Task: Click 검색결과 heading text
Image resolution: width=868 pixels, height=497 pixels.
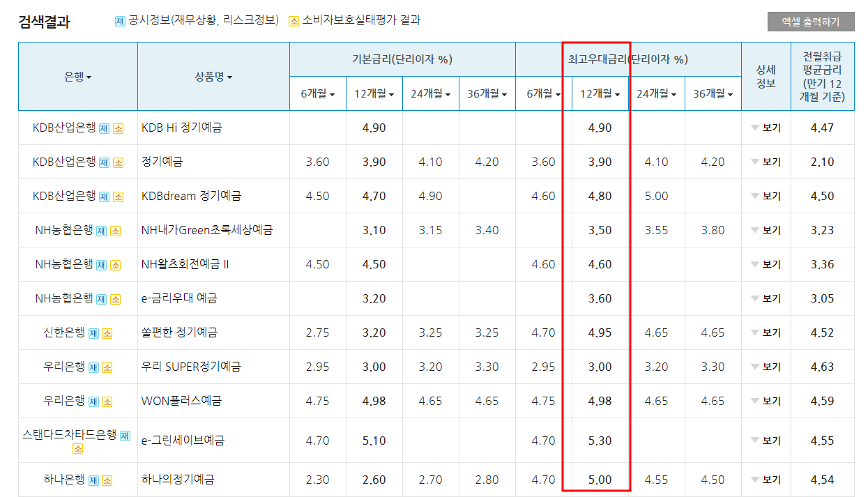Action: click(x=44, y=22)
